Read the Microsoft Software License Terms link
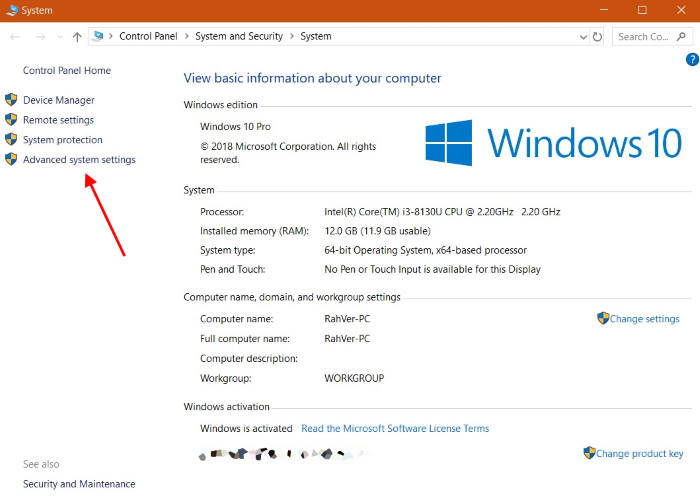The width and height of the screenshot is (700, 504). [x=395, y=428]
